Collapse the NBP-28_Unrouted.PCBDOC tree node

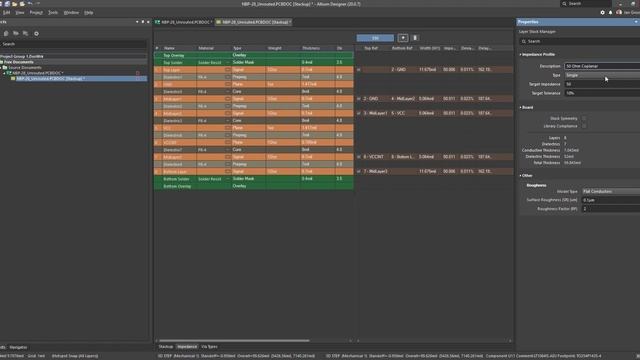click(4, 73)
